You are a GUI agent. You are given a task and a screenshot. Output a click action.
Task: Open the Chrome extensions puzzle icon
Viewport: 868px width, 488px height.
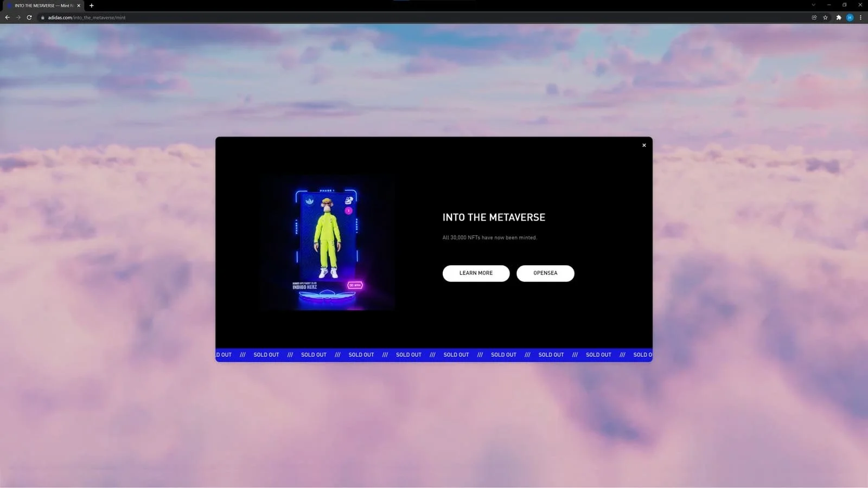click(x=838, y=17)
